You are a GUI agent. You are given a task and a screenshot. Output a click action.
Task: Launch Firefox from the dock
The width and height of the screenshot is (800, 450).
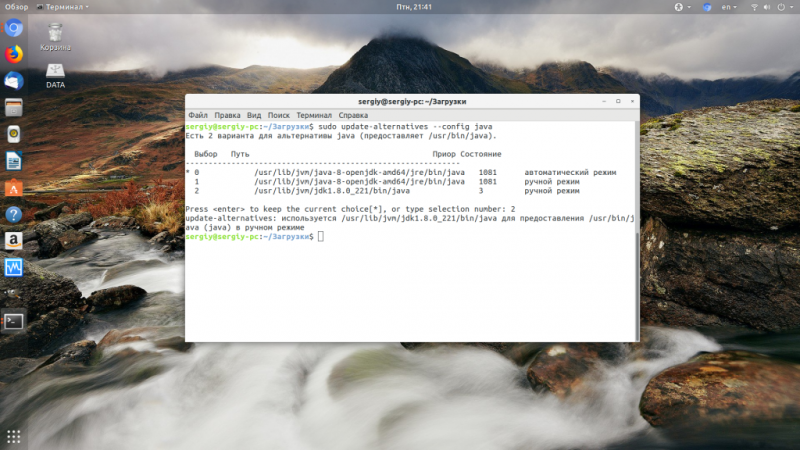point(14,54)
